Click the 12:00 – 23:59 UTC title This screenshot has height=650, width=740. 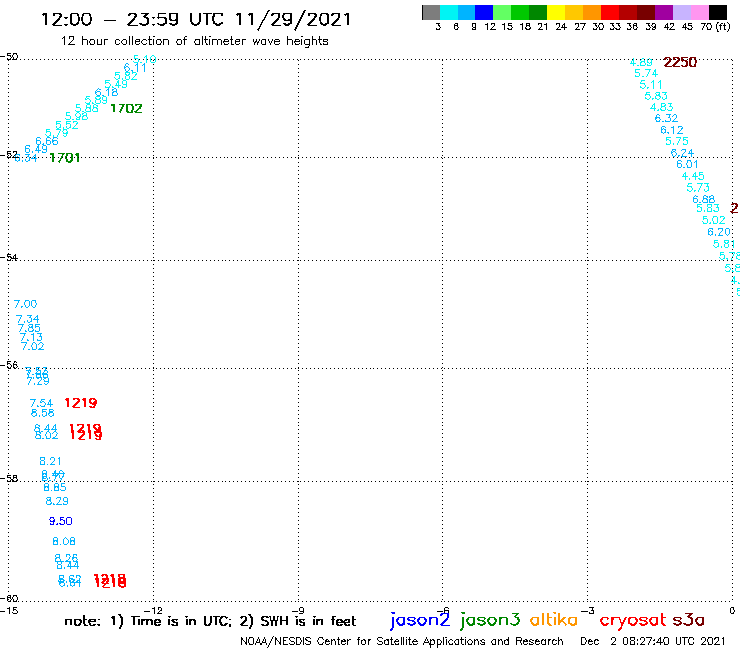tap(196, 20)
